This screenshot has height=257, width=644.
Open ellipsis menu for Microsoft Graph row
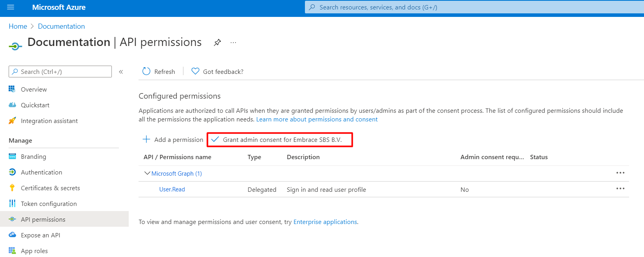point(620,173)
